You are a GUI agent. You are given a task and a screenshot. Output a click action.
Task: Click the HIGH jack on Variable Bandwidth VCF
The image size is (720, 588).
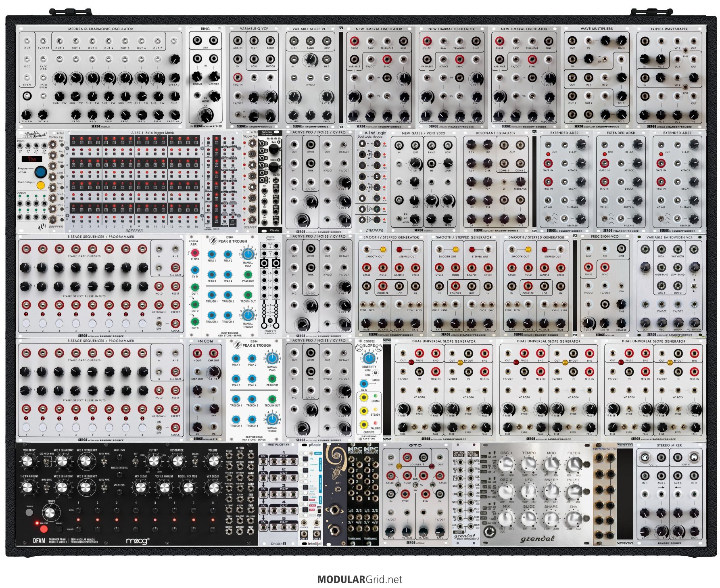[661, 249]
